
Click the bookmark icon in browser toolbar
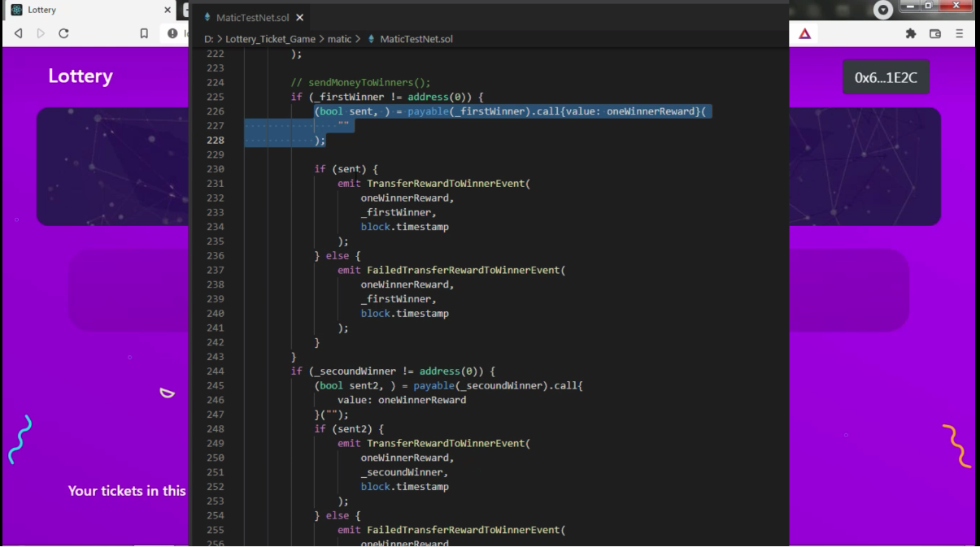(144, 33)
